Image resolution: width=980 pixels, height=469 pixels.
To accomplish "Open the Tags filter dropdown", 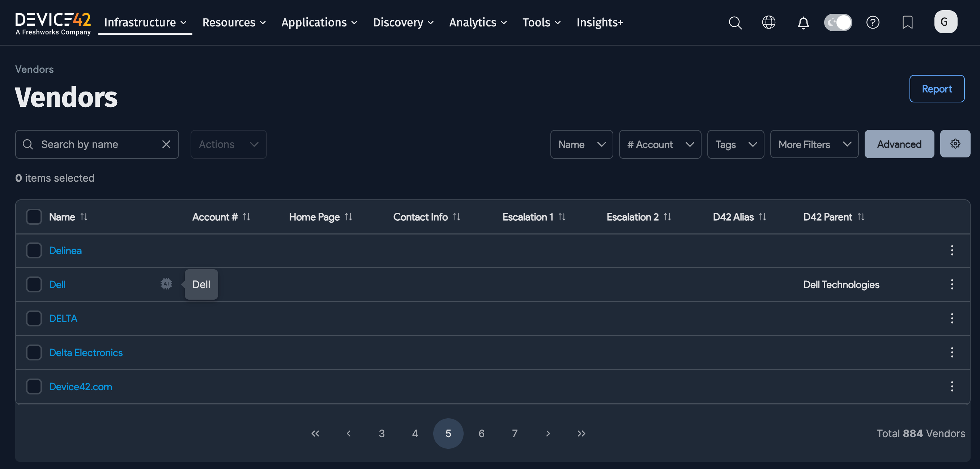I will (736, 144).
